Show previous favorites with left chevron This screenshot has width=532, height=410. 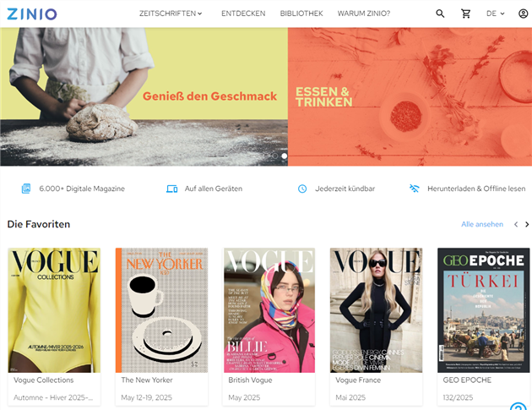point(516,224)
